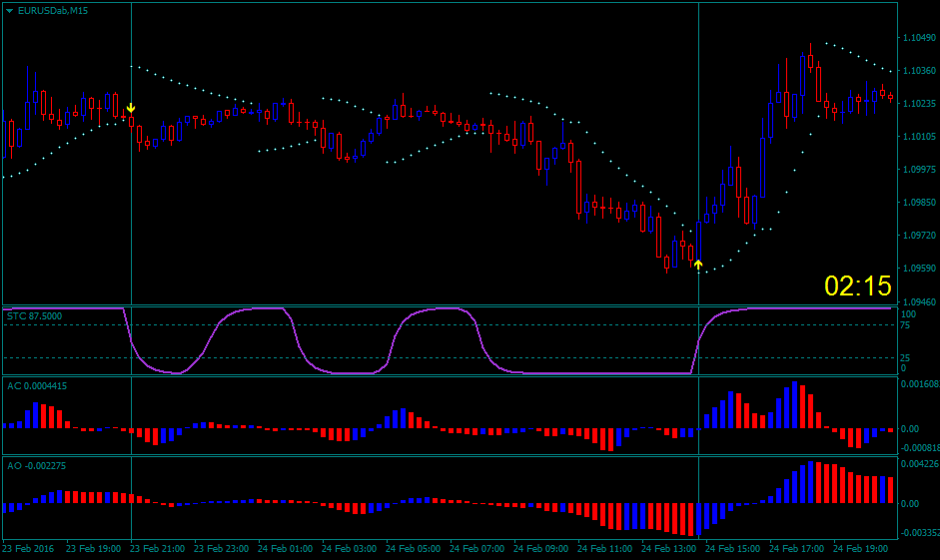
Task: Click the AO scale value 0.004226
Action: coord(920,463)
